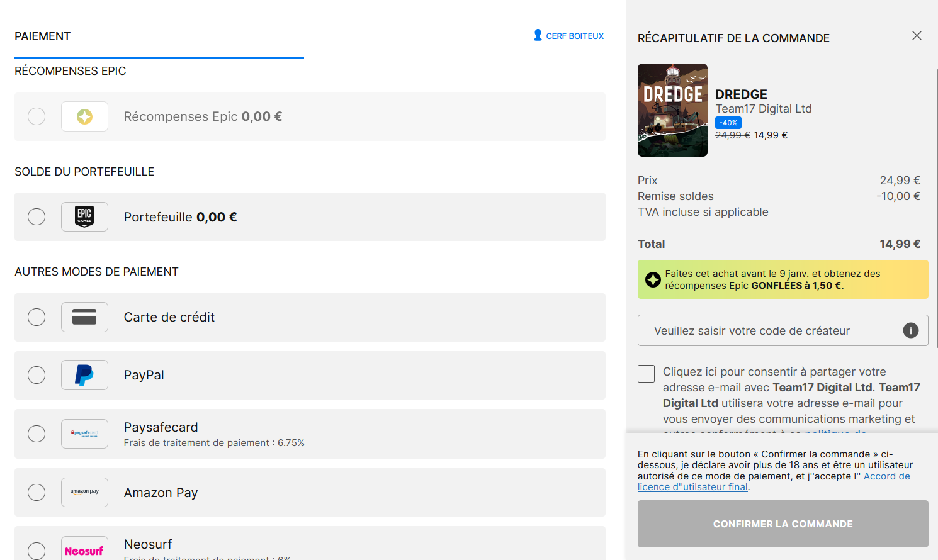938x560 pixels.
Task: Click the 'TVA incluse si applicable' text
Action: [x=703, y=212]
